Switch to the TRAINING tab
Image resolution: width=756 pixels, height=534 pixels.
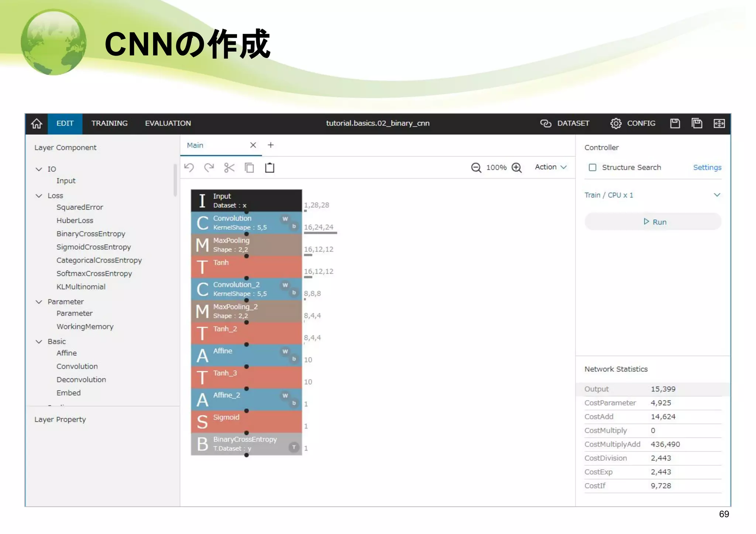click(x=109, y=123)
